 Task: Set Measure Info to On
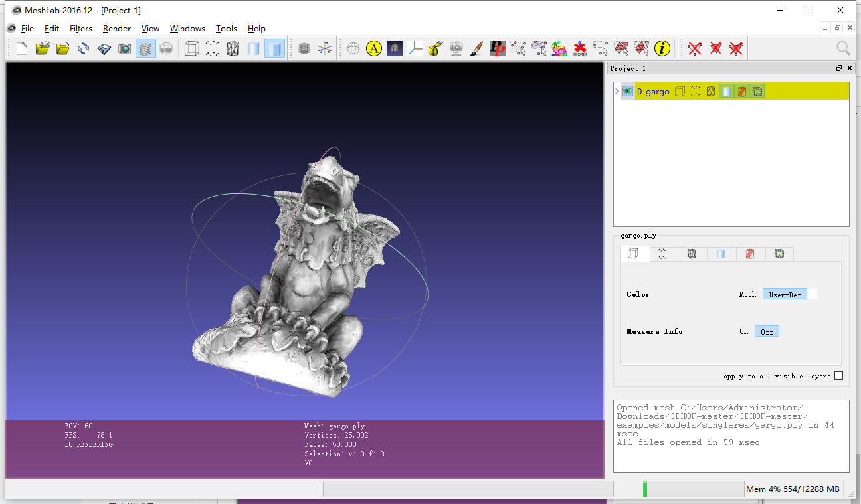tap(743, 331)
